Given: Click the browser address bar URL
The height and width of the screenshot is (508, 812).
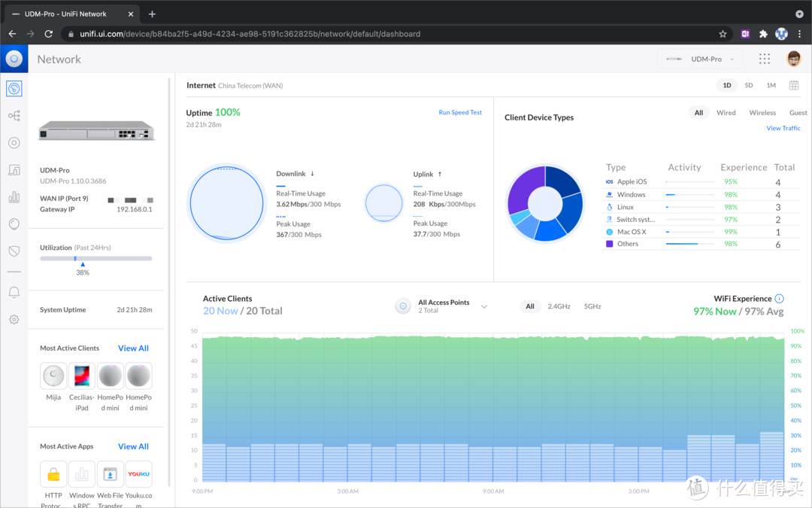Looking at the screenshot, I should coord(250,34).
